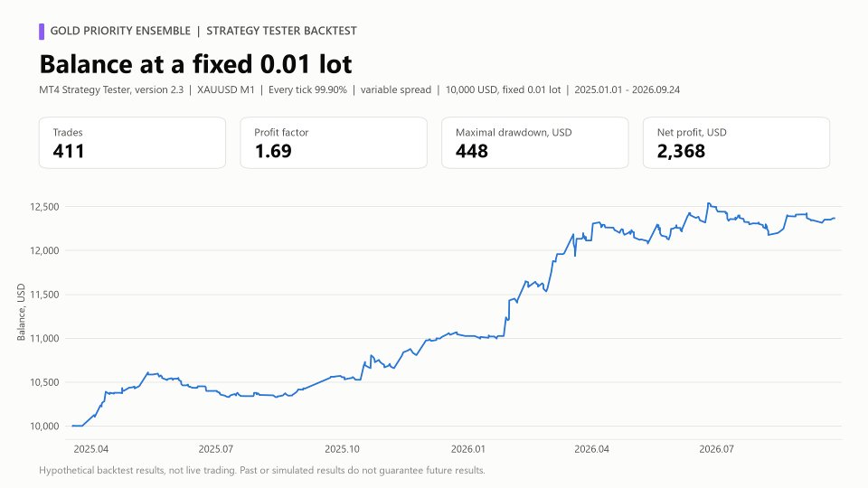Screen dimensions: 868x488
Task: Click the 'Balance, USD' axis title
Action: point(21,312)
